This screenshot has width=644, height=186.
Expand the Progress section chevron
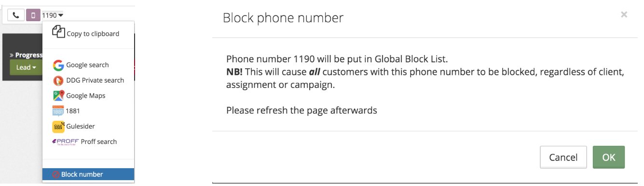pos(12,55)
